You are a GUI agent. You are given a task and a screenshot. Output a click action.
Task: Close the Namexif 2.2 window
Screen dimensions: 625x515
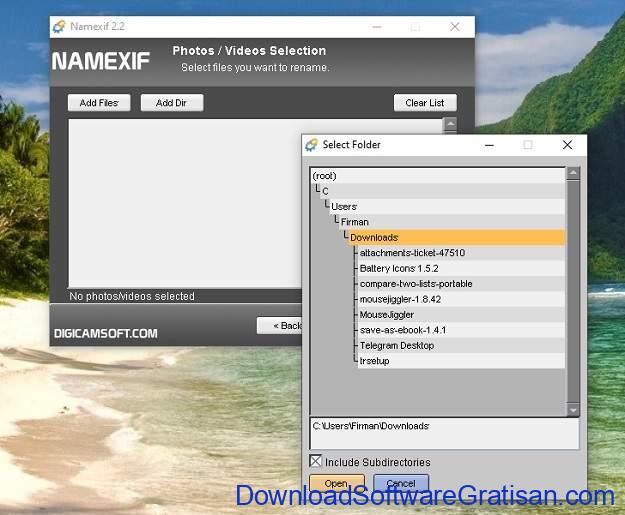click(x=455, y=27)
